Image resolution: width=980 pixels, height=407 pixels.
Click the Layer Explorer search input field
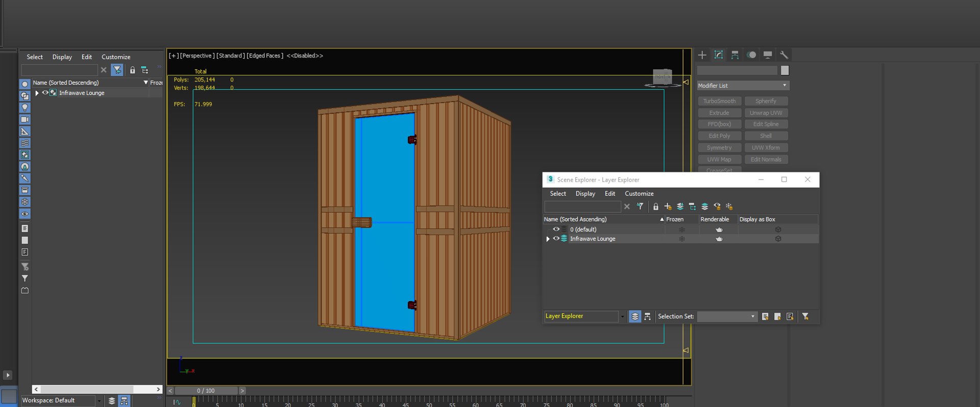click(x=582, y=207)
